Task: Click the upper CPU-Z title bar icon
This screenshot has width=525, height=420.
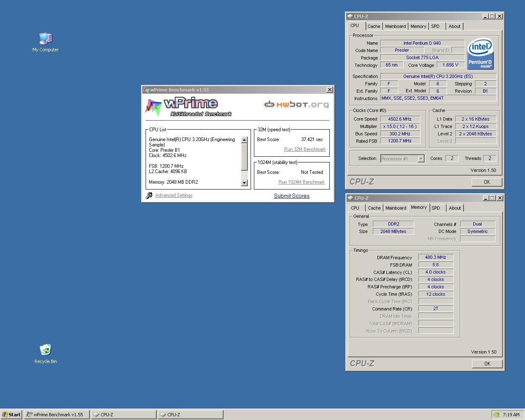Action: click(x=350, y=16)
